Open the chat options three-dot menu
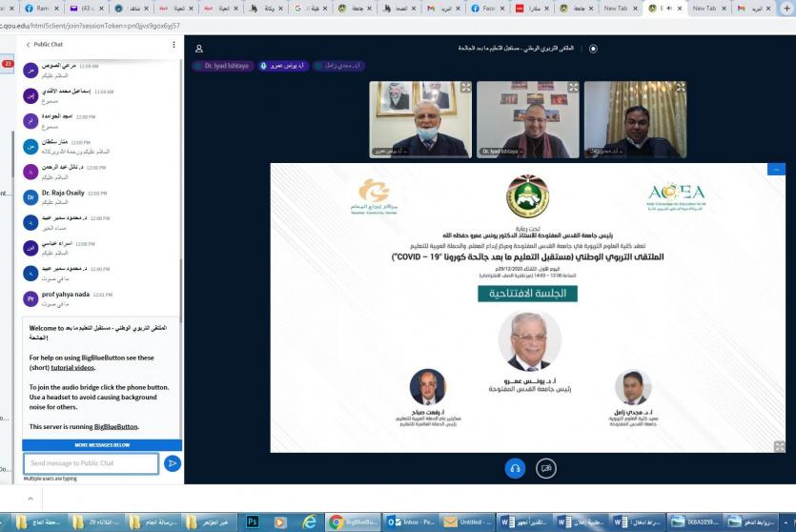 coord(173,45)
